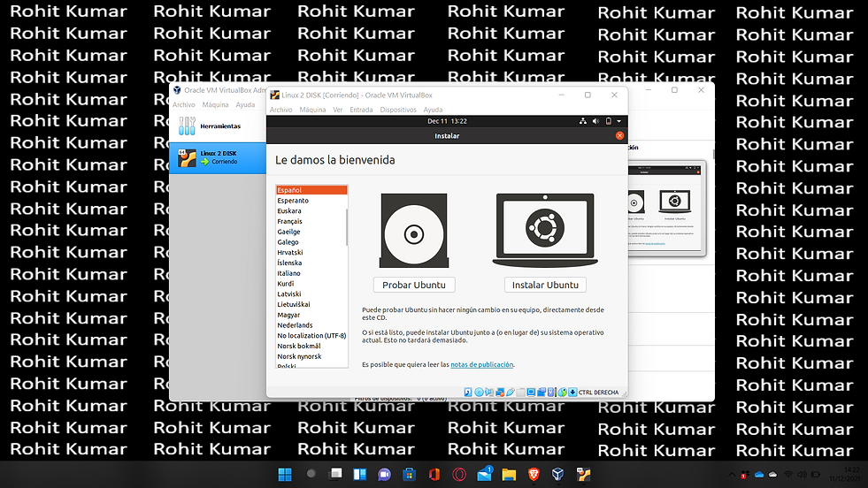The width and height of the screenshot is (868, 488).
Task: Click the Ubuntu volume icon in top bar
Action: (x=595, y=121)
